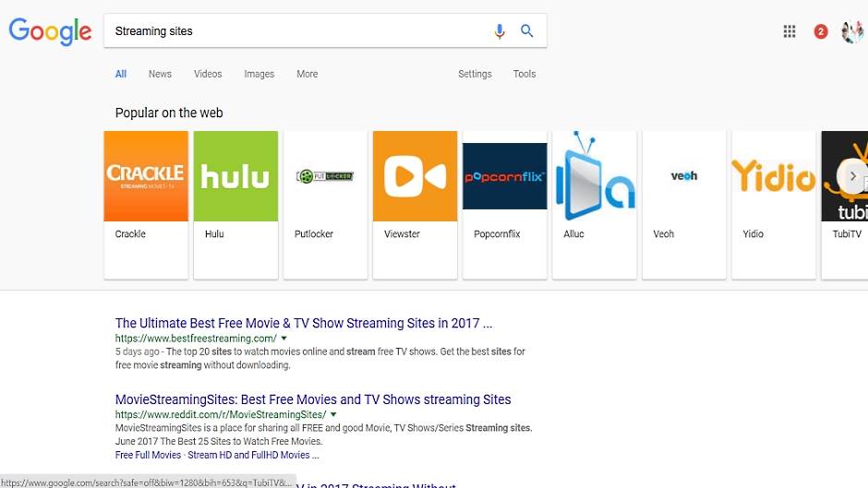Viewport: 868px width, 488px height.
Task: Select the Crackle logo tile
Action: [146, 175]
